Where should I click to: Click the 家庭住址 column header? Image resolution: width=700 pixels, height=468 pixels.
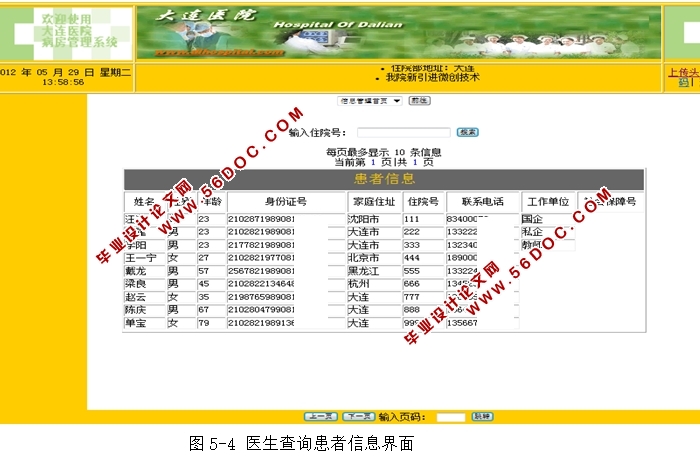(x=374, y=202)
